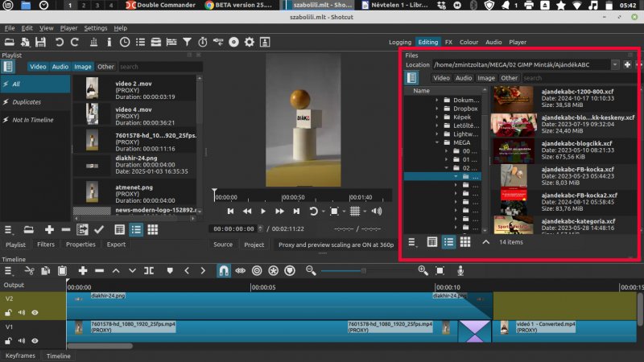
Task: Click the Save project icon in toolbar
Action: 41,42
